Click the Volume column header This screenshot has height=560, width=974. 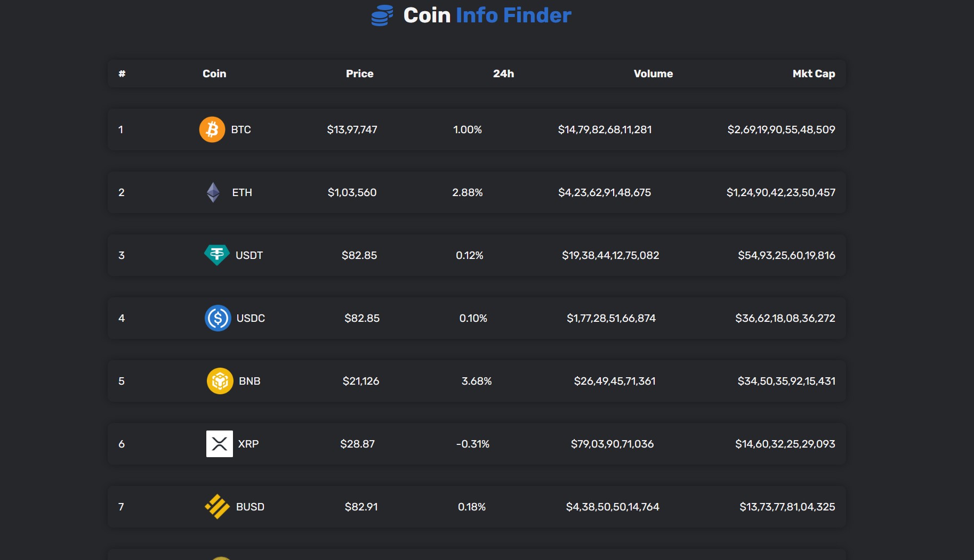653,74
